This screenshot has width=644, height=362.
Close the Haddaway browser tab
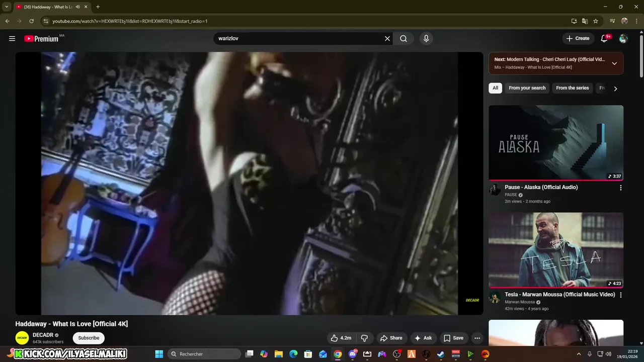(x=86, y=7)
